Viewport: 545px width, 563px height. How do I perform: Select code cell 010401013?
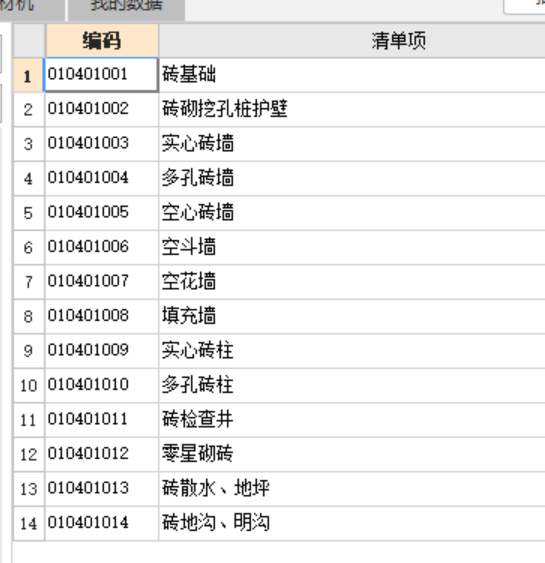coord(101,488)
